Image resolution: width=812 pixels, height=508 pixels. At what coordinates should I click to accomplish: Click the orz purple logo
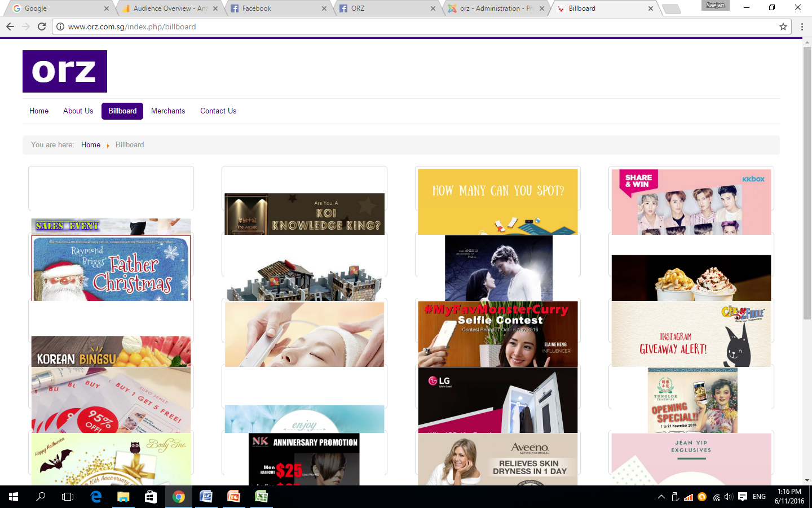tap(65, 71)
